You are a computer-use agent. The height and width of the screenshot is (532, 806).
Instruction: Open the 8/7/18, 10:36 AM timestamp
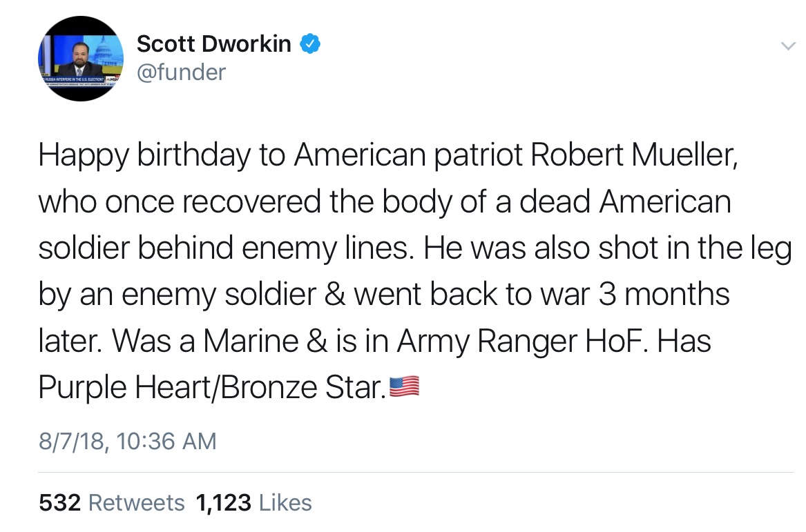point(128,440)
